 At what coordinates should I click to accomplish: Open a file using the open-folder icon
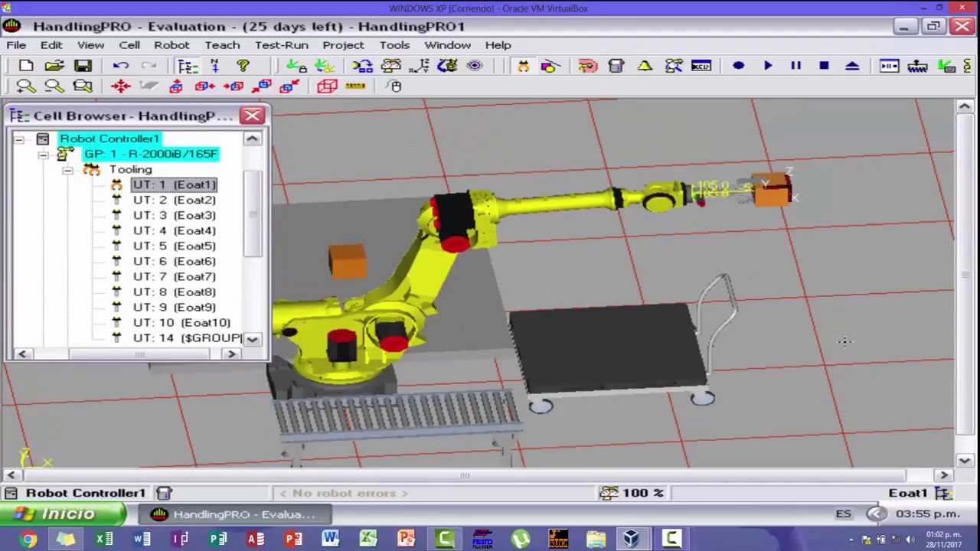(x=54, y=66)
